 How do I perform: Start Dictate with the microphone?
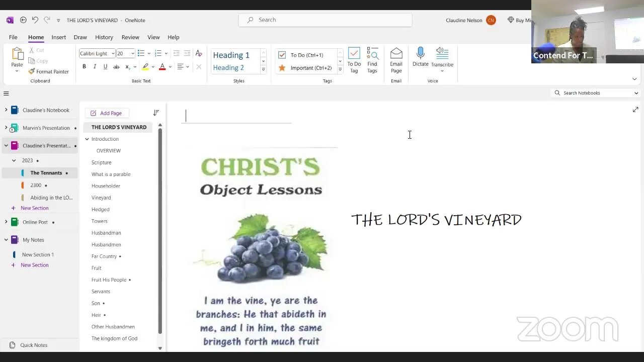click(x=421, y=57)
